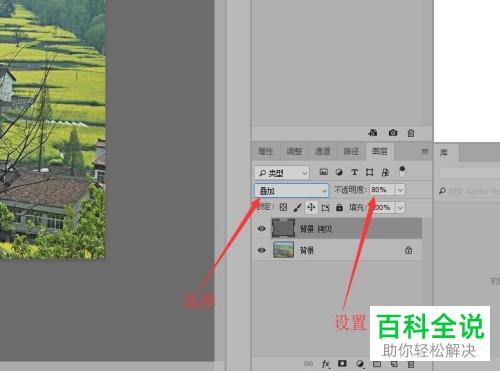Image resolution: width=500 pixels, height=371 pixels.
Task: Open 不透明度 opacity slider arrow
Action: click(400, 190)
